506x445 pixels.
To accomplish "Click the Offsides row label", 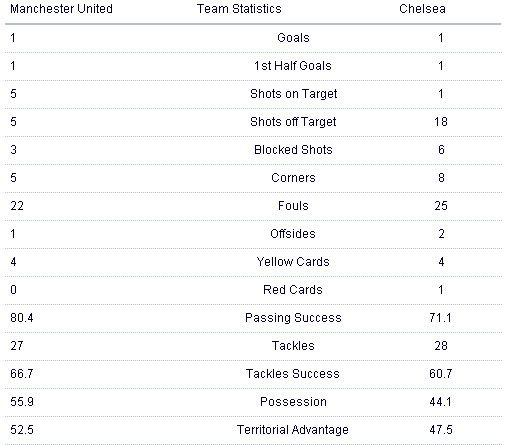I will [293, 234].
